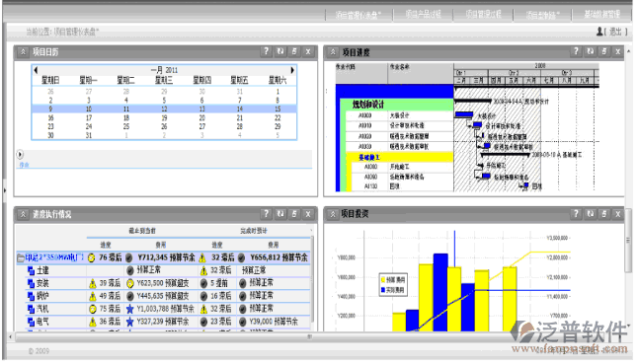Select the 锅炉 row in the progress tree
This screenshot has width=638, height=364.
[42, 296]
